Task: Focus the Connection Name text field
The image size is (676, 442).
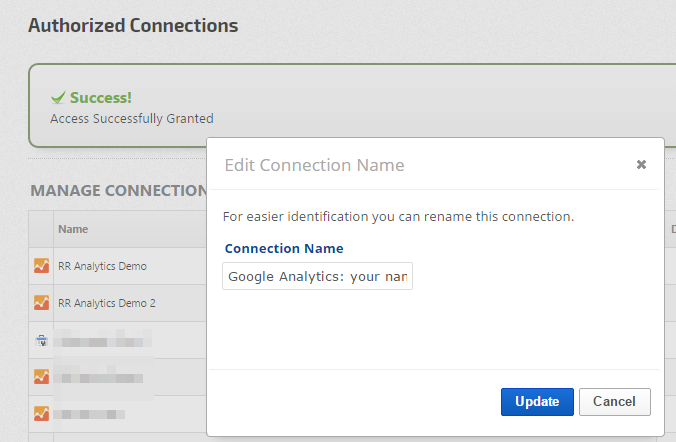Action: [x=318, y=276]
